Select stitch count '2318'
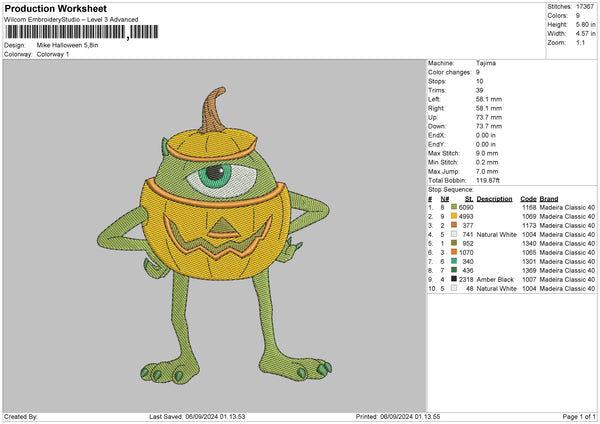This screenshot has width=600, height=424. [466, 279]
